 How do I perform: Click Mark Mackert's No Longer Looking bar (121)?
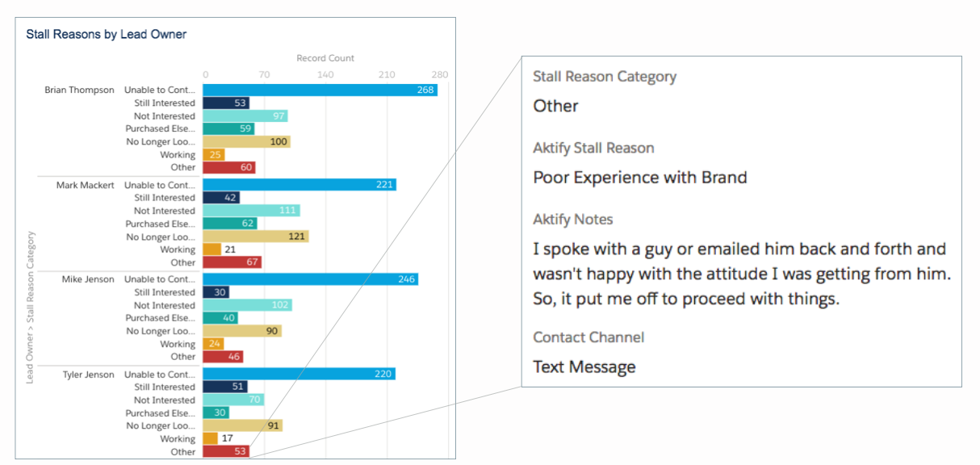256,237
